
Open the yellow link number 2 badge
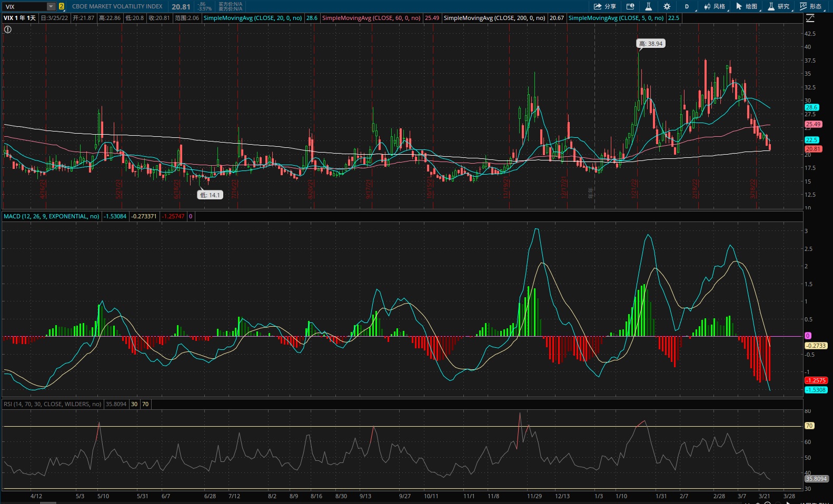click(62, 6)
